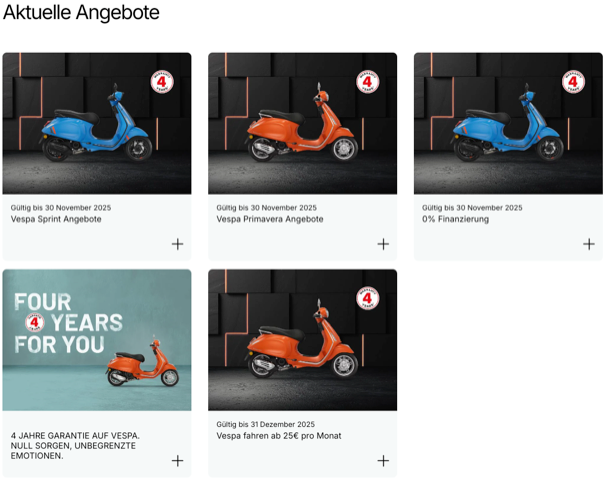Select the orange Vespa Primavera scooter image
607x480 pixels.
[302, 123]
